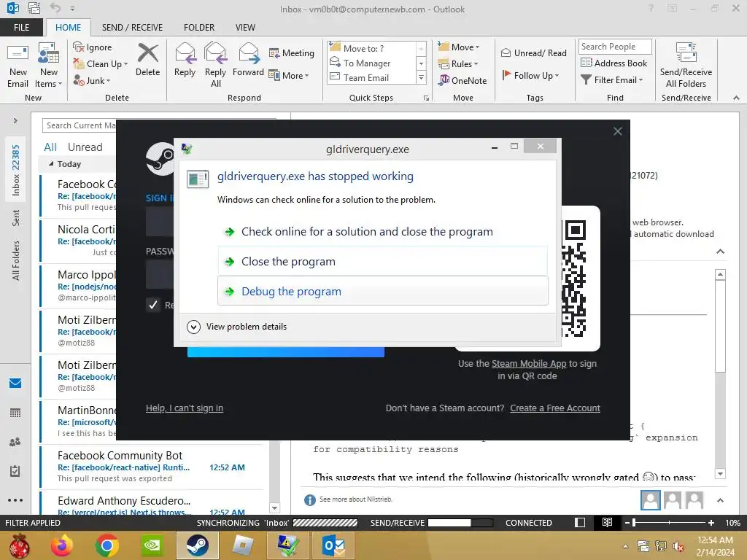Open Steam from the taskbar
This screenshot has width=747, height=560.
click(197, 545)
